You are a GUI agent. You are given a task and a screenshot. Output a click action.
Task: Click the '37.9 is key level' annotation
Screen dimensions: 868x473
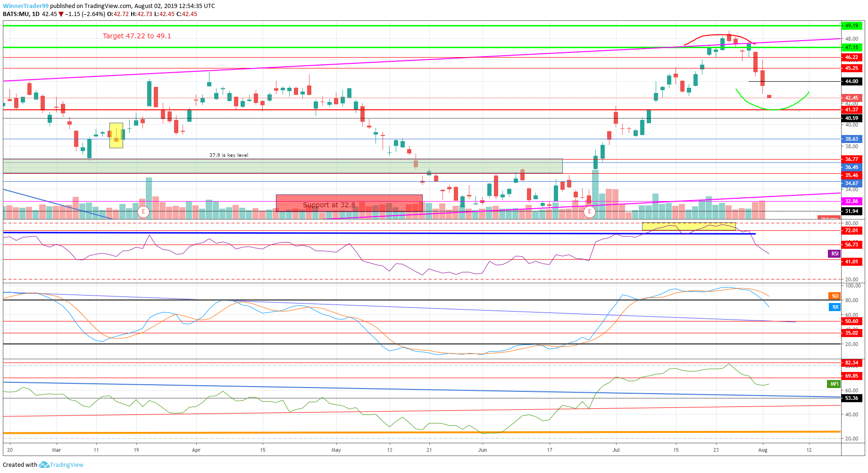tap(229, 155)
